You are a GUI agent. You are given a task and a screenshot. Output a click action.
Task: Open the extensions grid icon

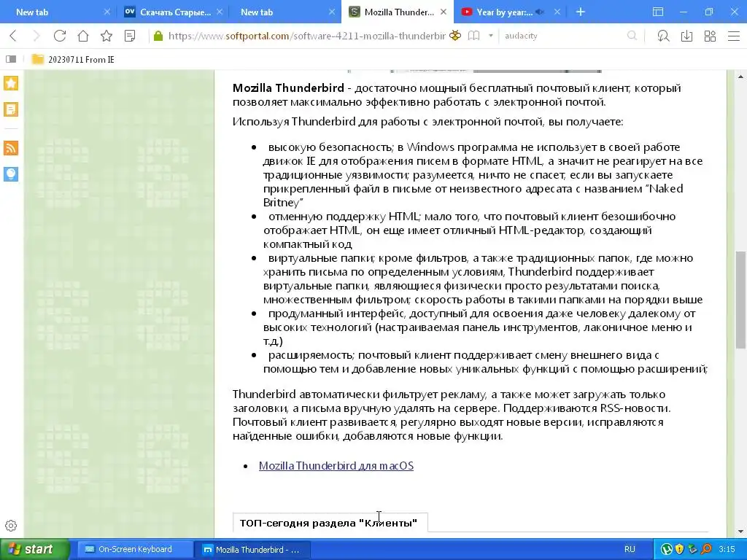pos(710,36)
